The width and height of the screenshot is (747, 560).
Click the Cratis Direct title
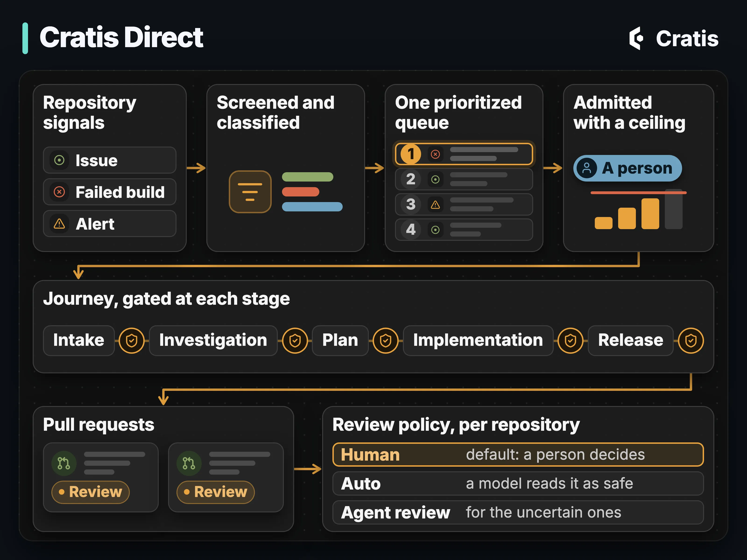point(121,38)
